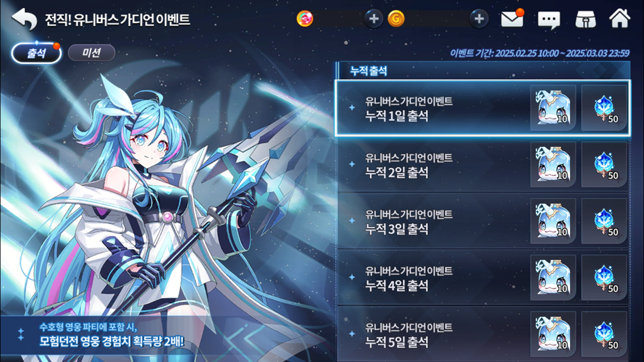Tap the 모험던전 영웅 경험치 bonus banner
The height and width of the screenshot is (362, 644).
[111, 335]
